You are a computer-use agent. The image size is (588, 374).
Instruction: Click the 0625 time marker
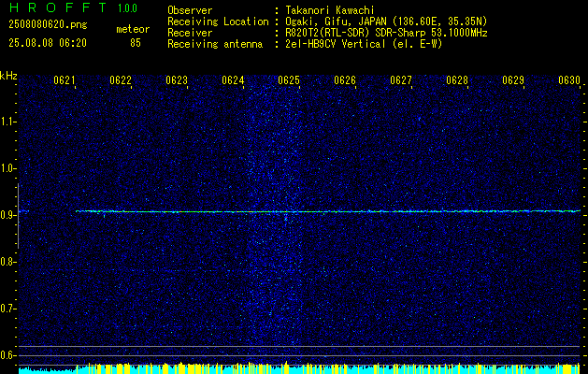click(x=289, y=80)
